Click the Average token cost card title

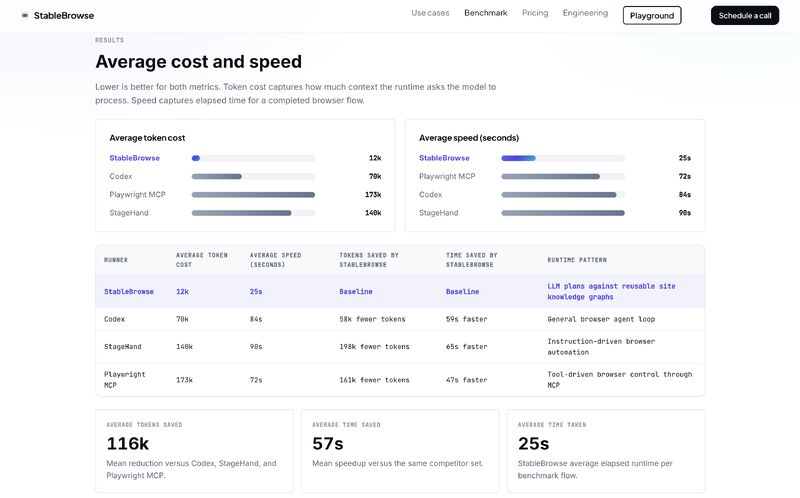point(147,138)
